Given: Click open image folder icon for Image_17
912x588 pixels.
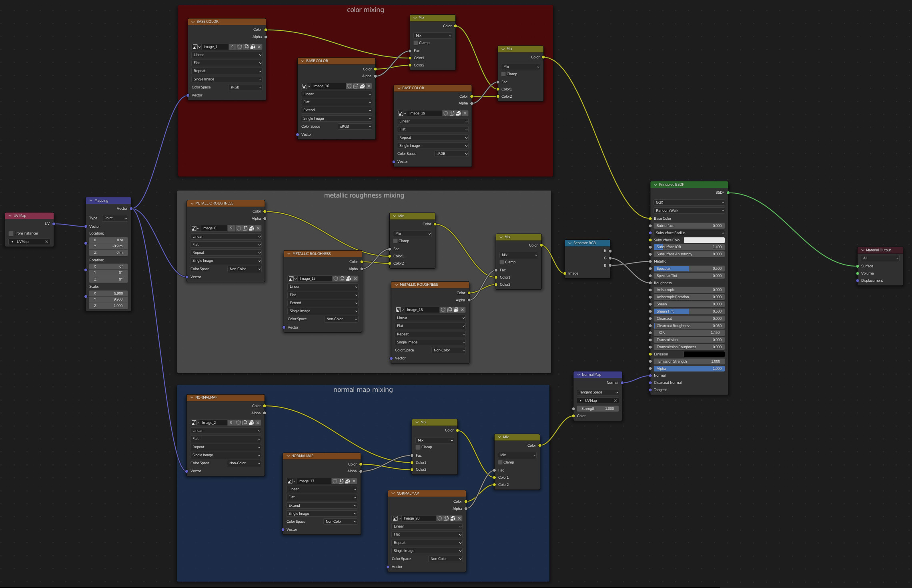Looking at the screenshot, I should (x=347, y=481).
